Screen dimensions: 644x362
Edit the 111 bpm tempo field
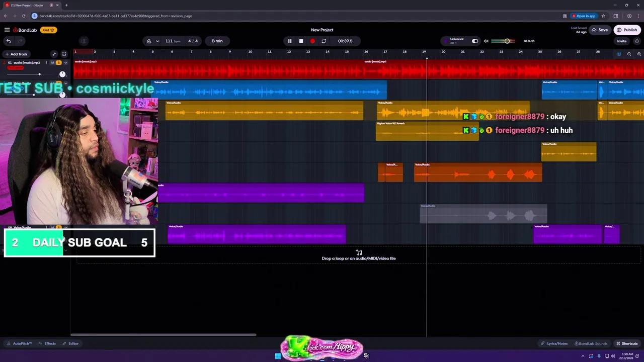[x=173, y=41]
